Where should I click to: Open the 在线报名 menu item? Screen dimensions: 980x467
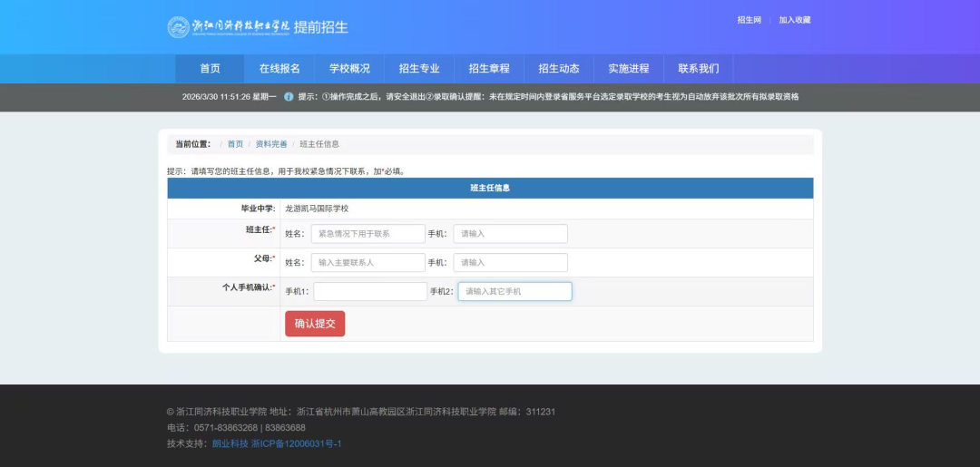pyautogui.click(x=279, y=69)
